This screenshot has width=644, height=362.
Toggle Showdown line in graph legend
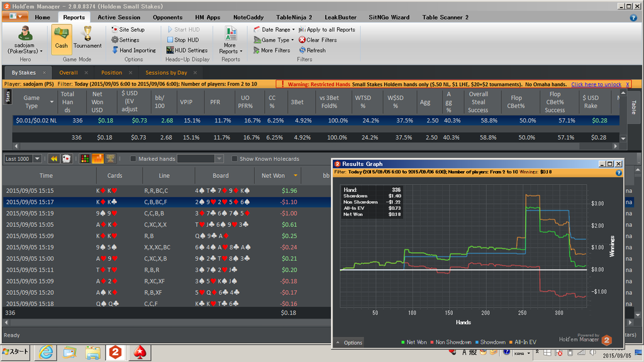tap(491, 343)
